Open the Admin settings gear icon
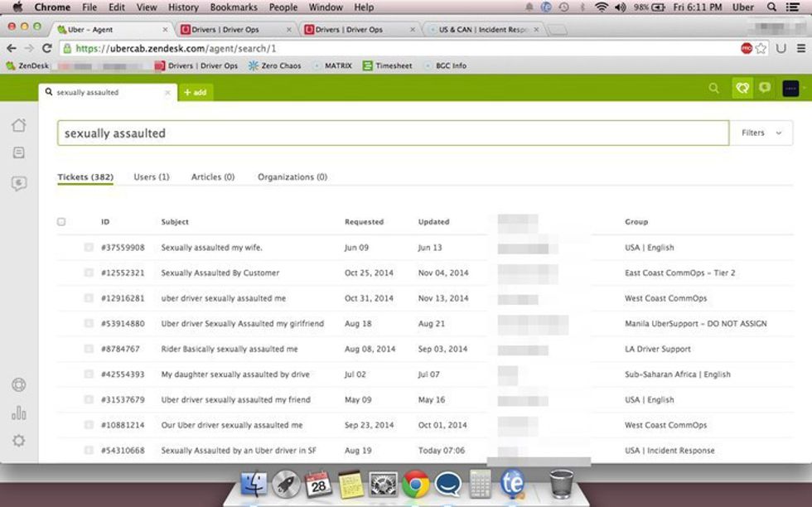812x507 pixels. [18, 441]
